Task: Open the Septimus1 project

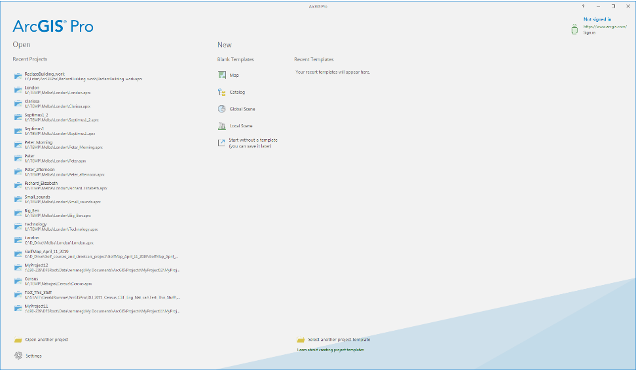Action: (x=55, y=131)
